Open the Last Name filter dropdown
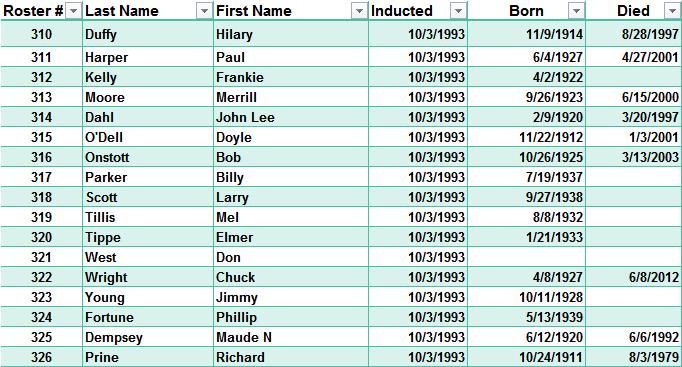Image resolution: width=682 pixels, height=367 pixels. [204, 11]
